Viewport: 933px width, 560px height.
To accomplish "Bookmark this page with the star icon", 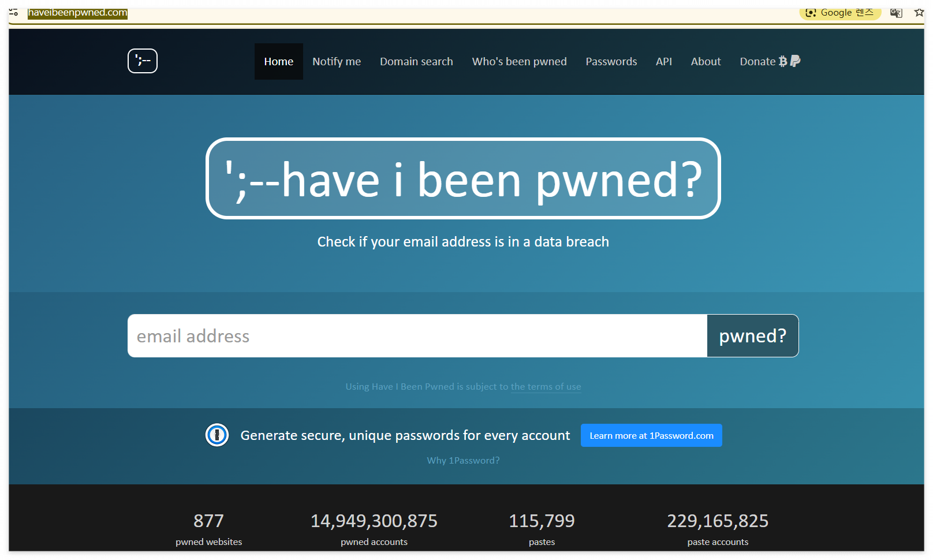I will coord(919,13).
